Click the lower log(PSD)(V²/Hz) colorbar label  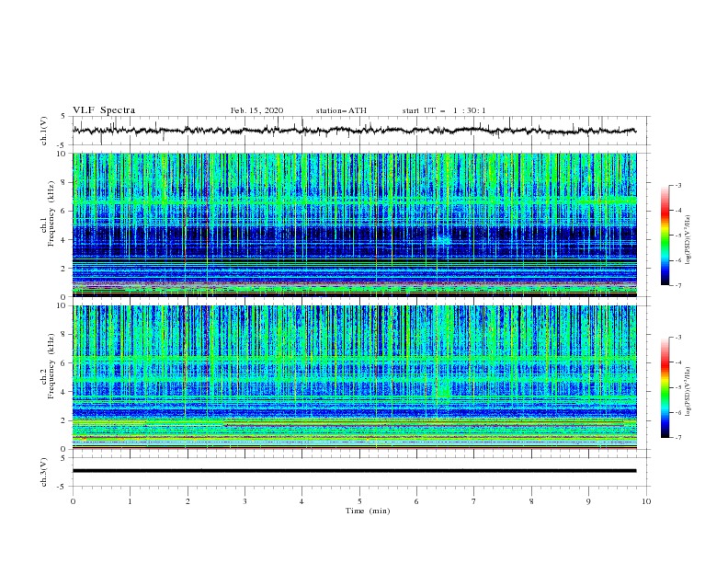tap(688, 392)
